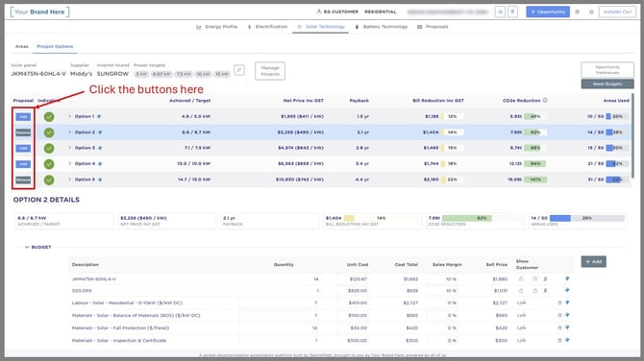Screen dimensions: 644x361
Task: Click the 5 kW power target chip
Action: (x=141, y=74)
